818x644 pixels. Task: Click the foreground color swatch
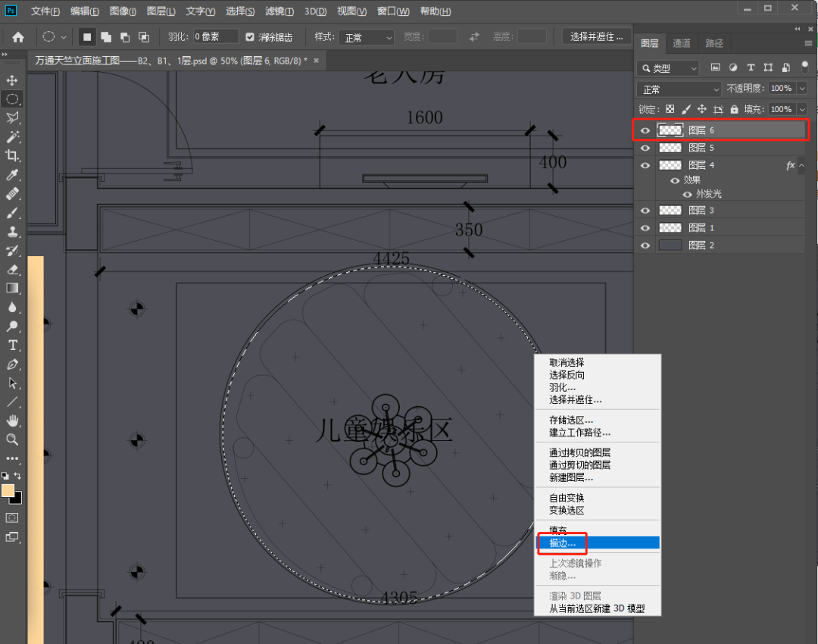pos(8,490)
